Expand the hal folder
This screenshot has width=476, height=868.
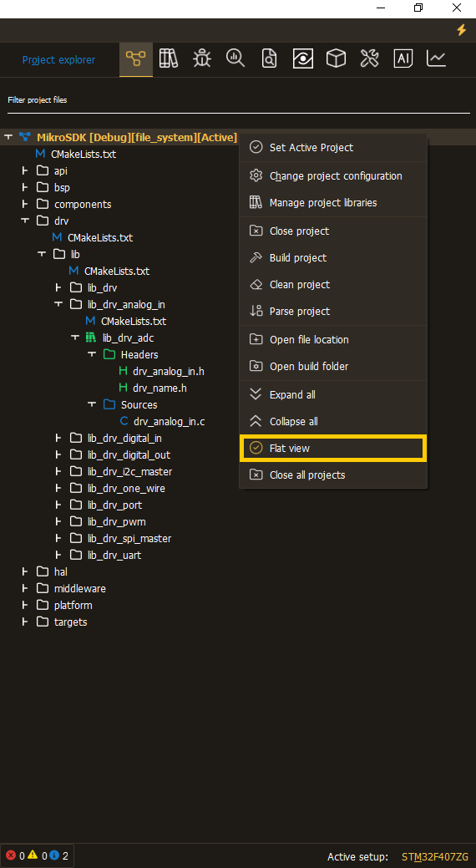(24, 571)
